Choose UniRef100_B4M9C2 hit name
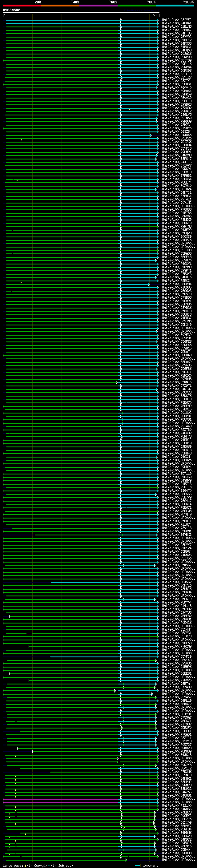Image resolution: width=197 pixels, height=868 pixels. click(177, 839)
